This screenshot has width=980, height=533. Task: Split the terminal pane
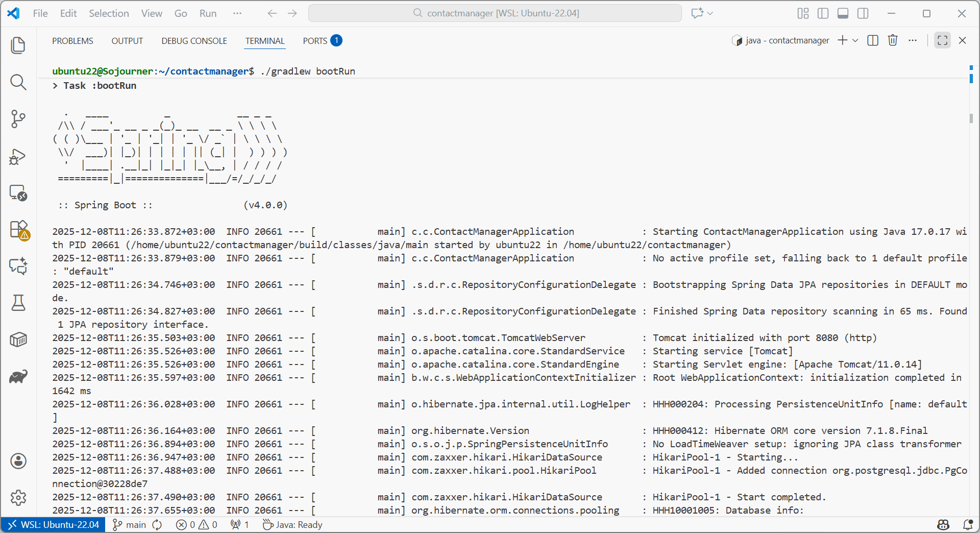click(873, 40)
